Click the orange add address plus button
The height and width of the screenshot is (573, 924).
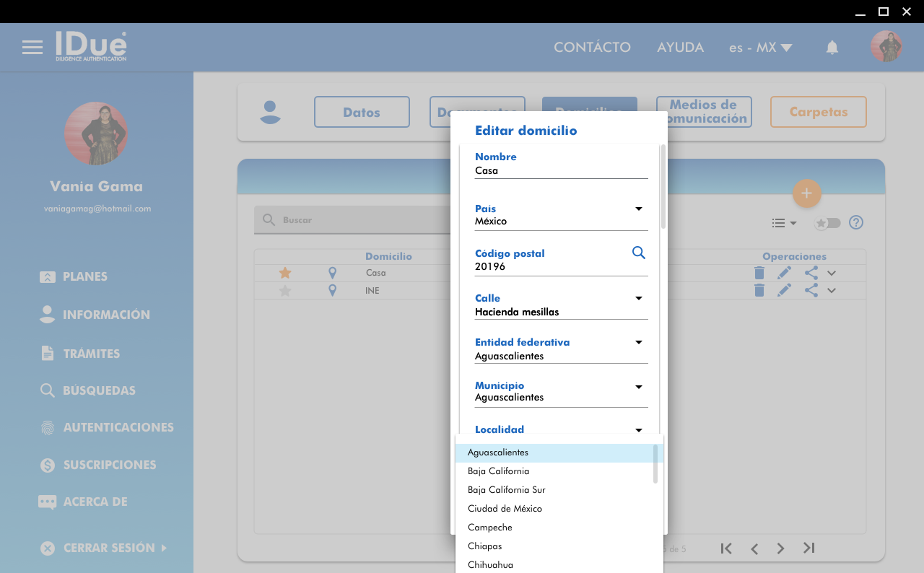point(806,193)
